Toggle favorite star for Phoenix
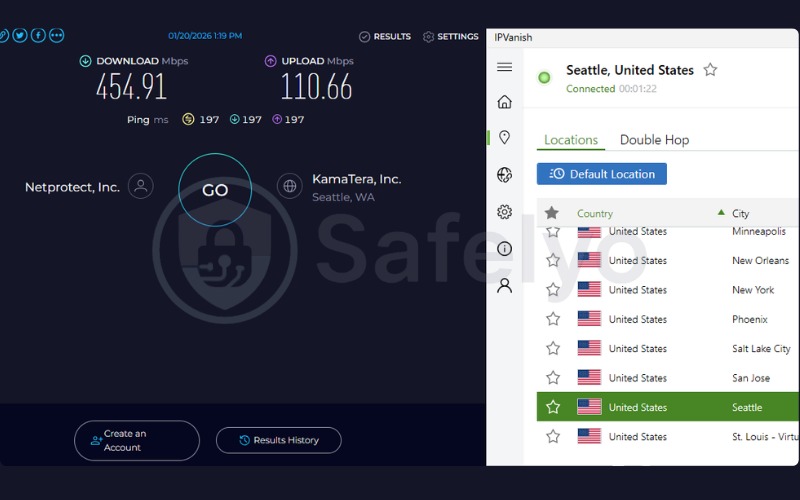The width and height of the screenshot is (800, 500). click(553, 319)
